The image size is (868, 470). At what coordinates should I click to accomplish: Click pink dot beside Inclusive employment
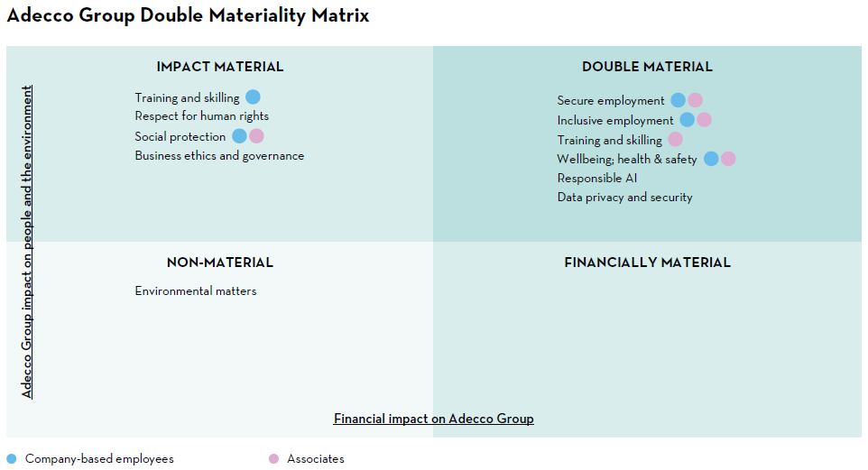[x=704, y=120]
